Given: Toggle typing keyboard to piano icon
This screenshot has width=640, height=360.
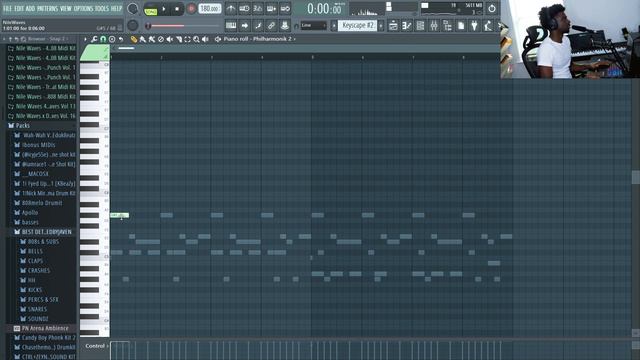Looking at the screenshot, I should tap(231, 26).
